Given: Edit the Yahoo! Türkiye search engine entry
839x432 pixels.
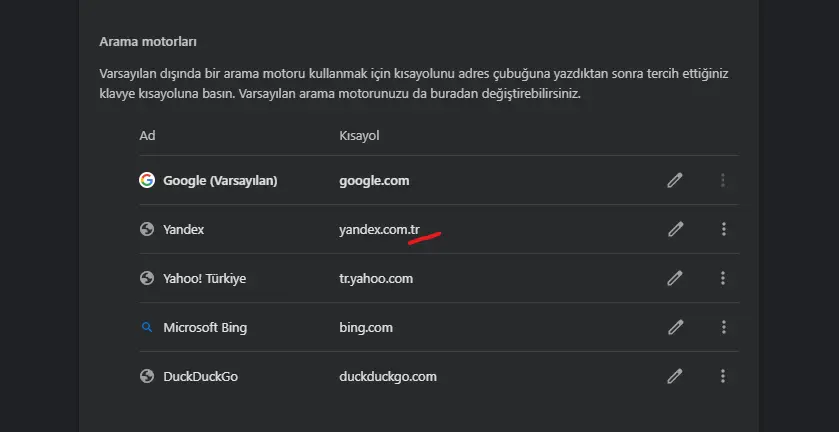Looking at the screenshot, I should point(675,278).
